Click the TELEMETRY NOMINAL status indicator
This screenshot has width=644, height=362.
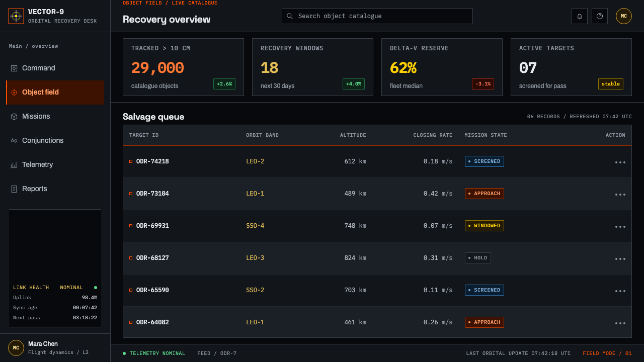tap(154, 353)
